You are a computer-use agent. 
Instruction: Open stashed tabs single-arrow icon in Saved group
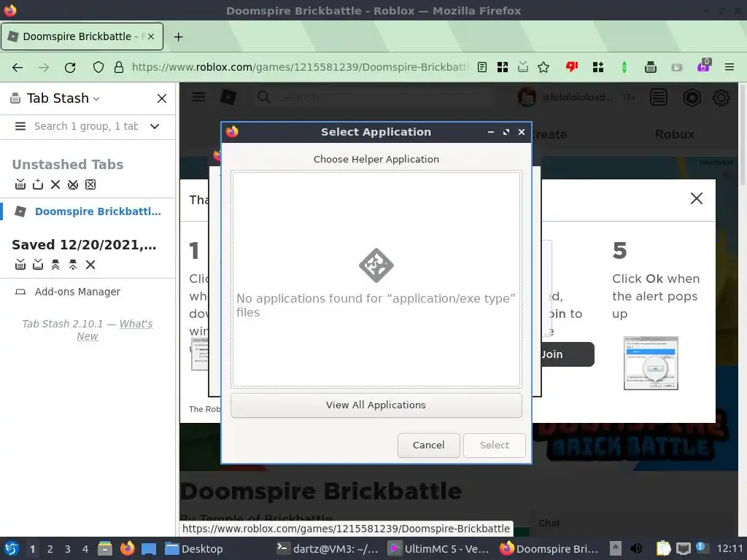click(x=73, y=264)
